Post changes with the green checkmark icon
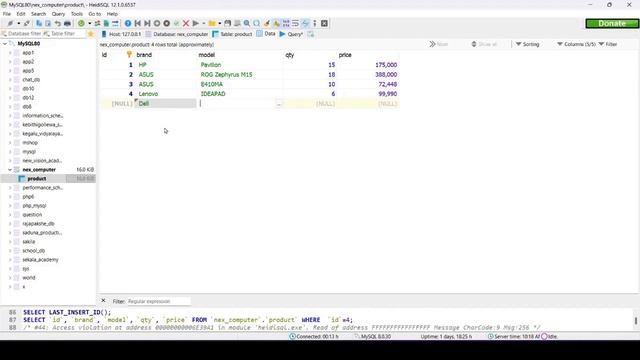This screenshot has height=360, width=640. 176,23
